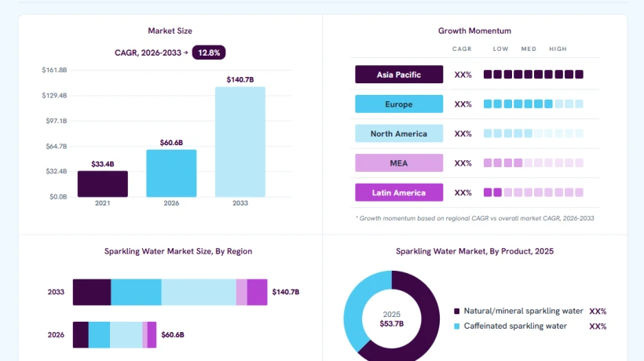
Task: Click the $140.7B total beside 2033 stacked bar
Action: click(x=286, y=292)
